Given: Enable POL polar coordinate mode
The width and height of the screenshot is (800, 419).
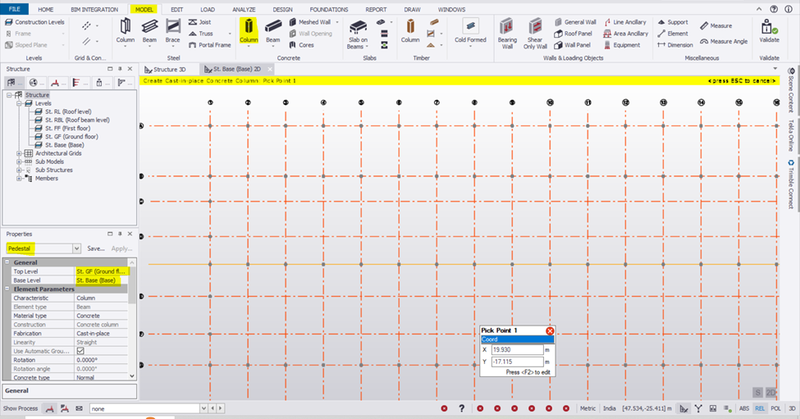Looking at the screenshot, I should (x=774, y=408).
